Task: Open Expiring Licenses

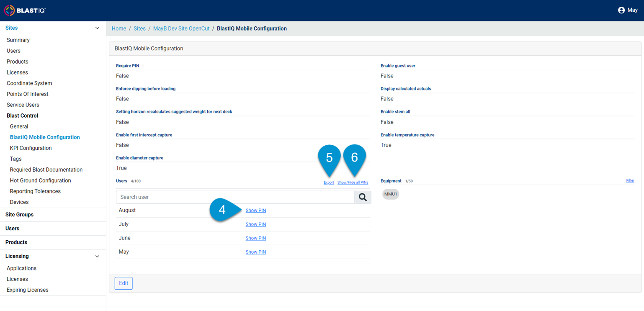Action: click(x=27, y=290)
